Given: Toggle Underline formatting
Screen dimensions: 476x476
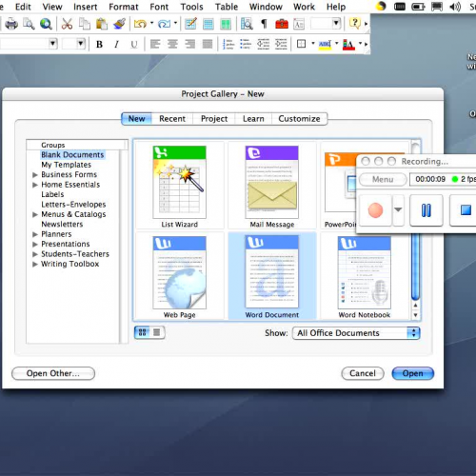Looking at the screenshot, I should pos(134,44).
